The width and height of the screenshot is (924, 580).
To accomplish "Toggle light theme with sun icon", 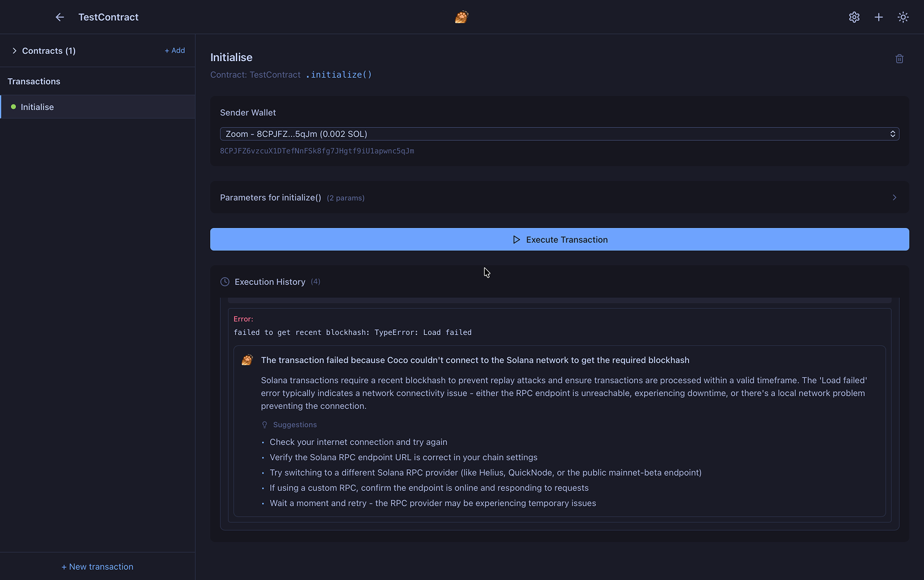I will tap(903, 17).
